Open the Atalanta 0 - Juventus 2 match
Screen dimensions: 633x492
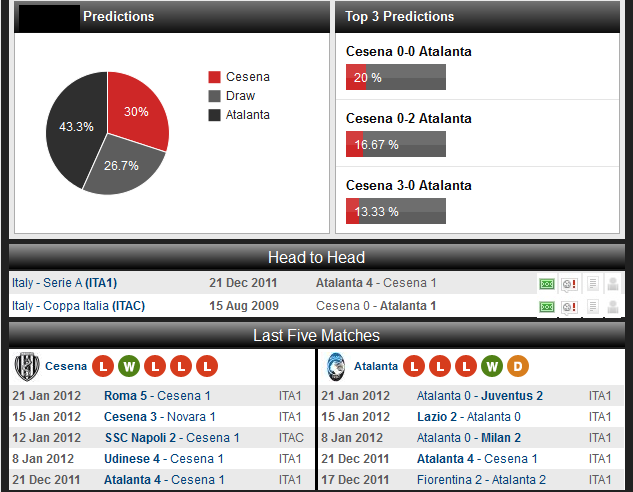[x=480, y=396]
